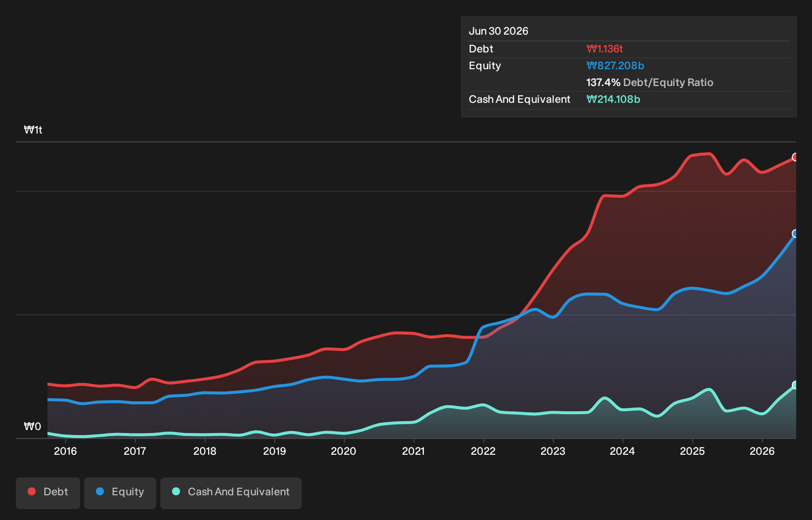Click the 2024 axis label
Screen dimensions: 812x520
(622, 451)
